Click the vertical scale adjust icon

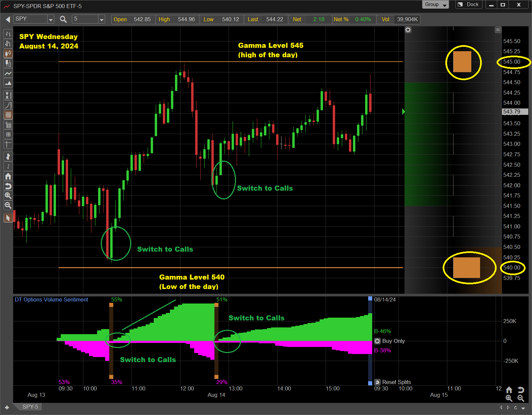(8, 95)
